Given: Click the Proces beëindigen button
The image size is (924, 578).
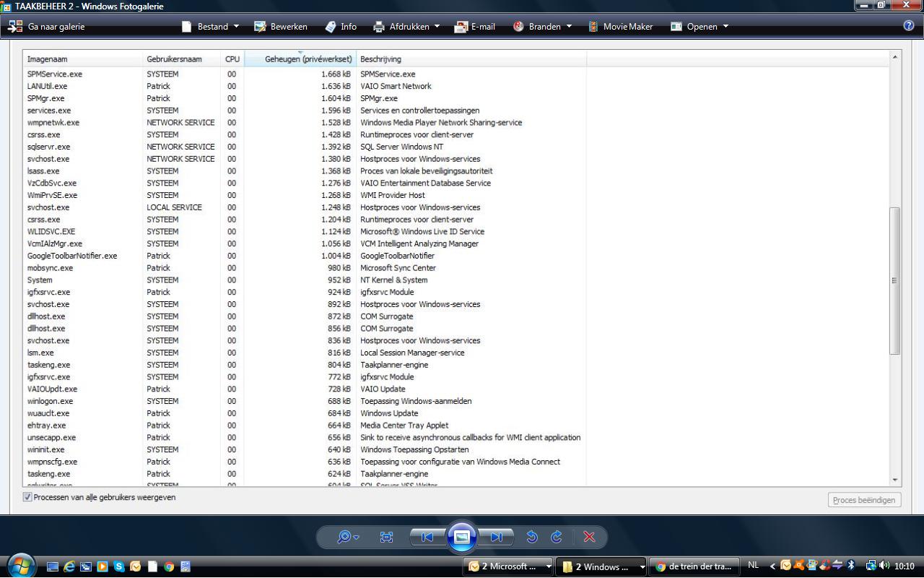Looking at the screenshot, I should click(864, 500).
